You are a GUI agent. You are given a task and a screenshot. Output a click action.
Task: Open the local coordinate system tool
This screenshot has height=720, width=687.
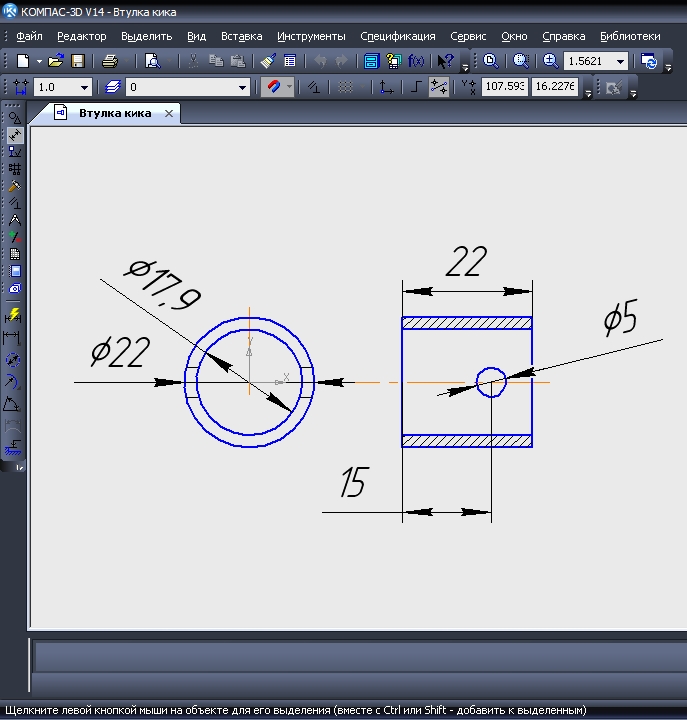point(387,87)
